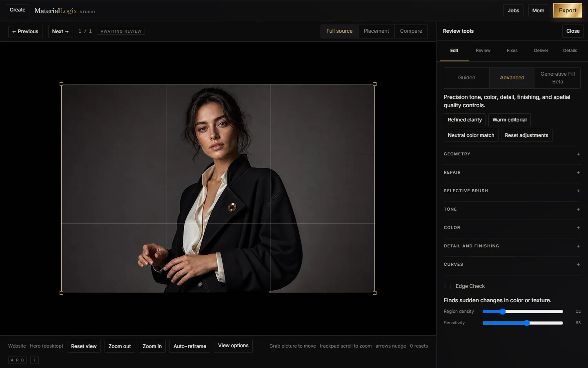Click the portrait image in the canvas

(x=218, y=188)
